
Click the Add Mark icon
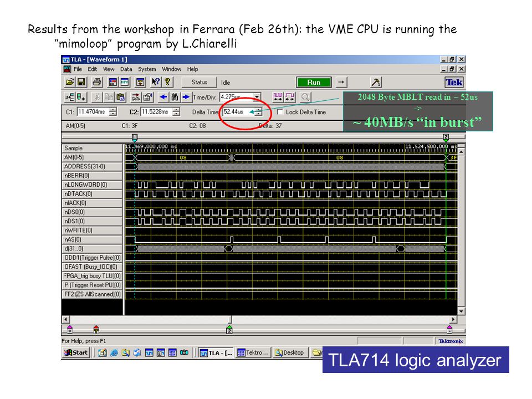[81, 98]
